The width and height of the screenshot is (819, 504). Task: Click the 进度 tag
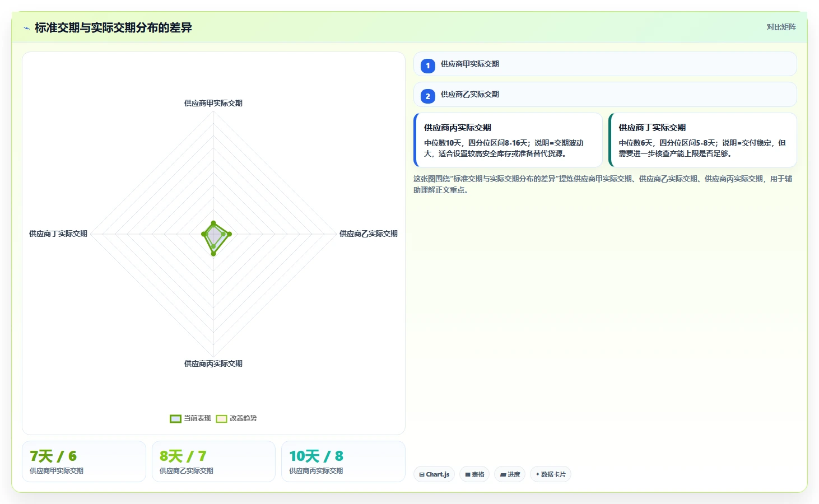coord(510,474)
